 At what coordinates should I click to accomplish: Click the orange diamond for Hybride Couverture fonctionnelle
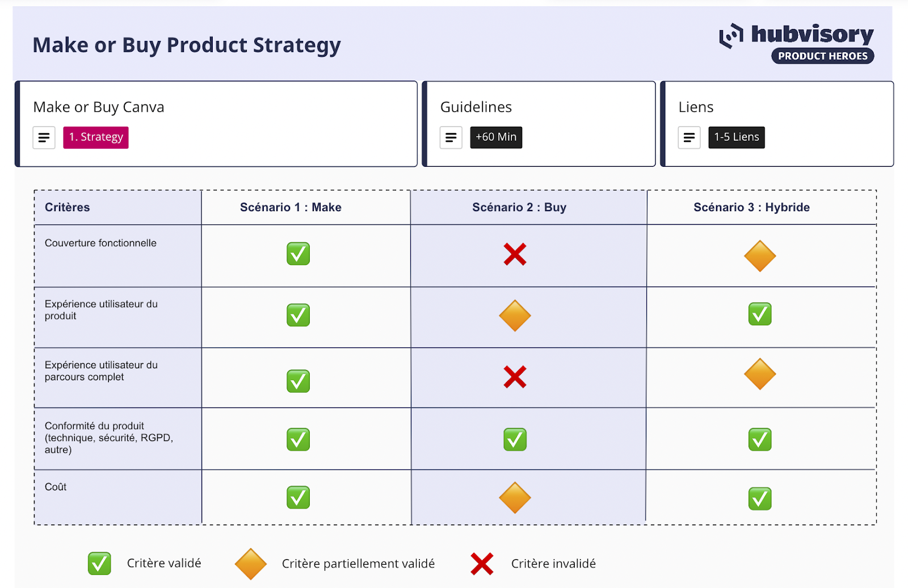click(x=760, y=256)
